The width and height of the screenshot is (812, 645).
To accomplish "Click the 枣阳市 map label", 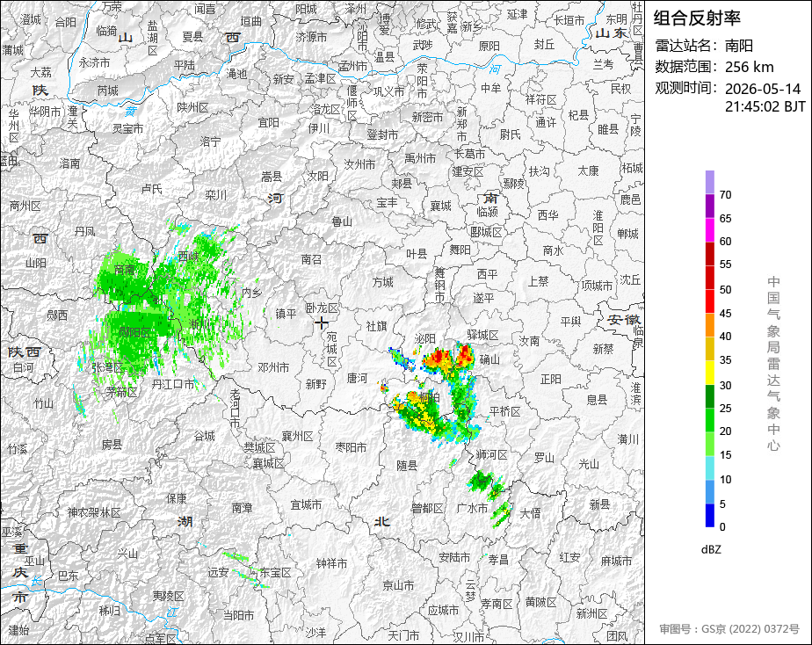I will pos(352,446).
